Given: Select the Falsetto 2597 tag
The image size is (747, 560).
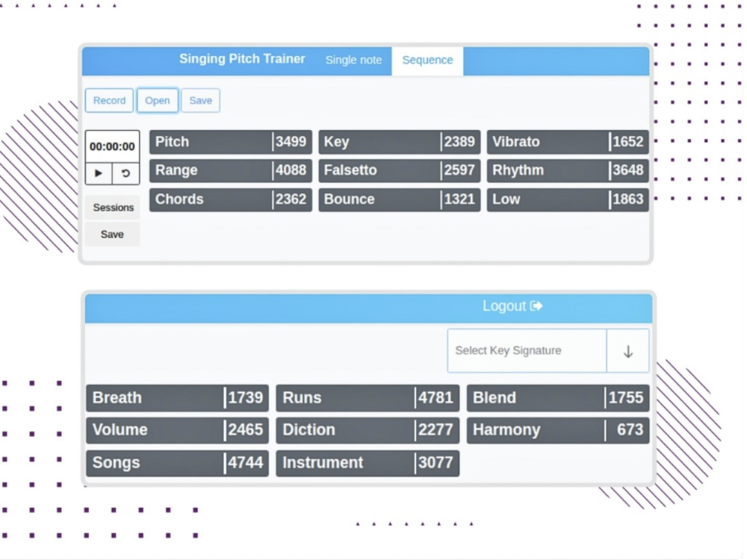Looking at the screenshot, I should [x=400, y=170].
